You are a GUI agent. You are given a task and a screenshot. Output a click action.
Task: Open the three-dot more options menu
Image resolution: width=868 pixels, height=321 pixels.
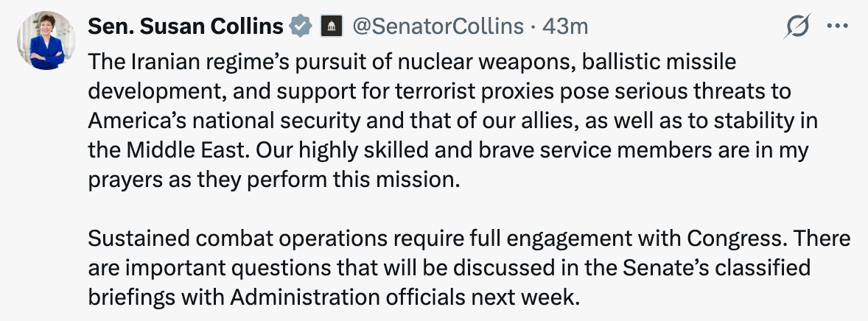(839, 27)
